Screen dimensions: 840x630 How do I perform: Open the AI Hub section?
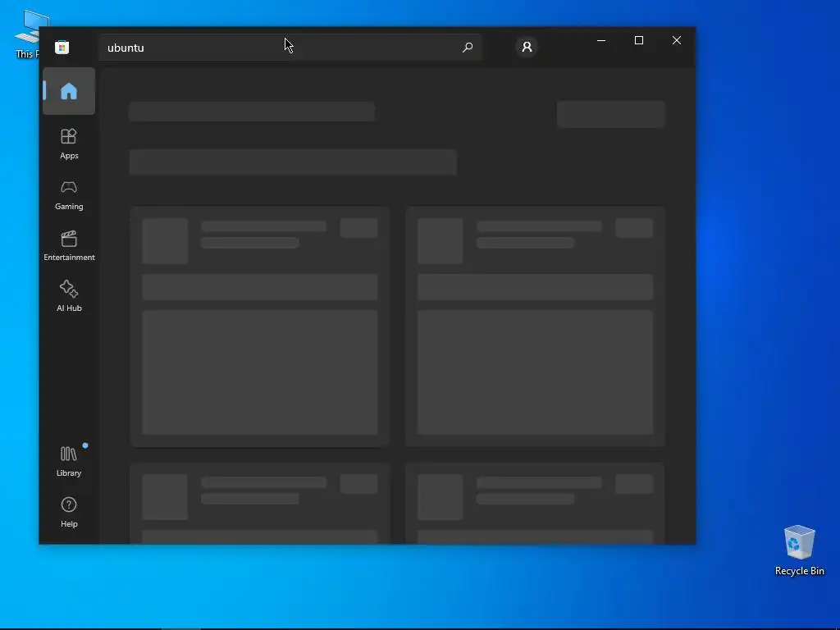69,296
